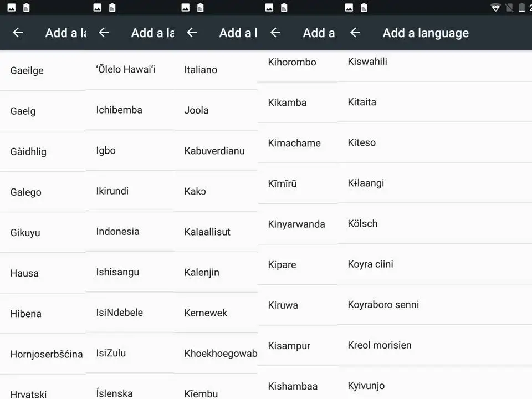The width and height of the screenshot is (532, 399).
Task: Add Kiswahili as a language
Action: [x=367, y=62]
